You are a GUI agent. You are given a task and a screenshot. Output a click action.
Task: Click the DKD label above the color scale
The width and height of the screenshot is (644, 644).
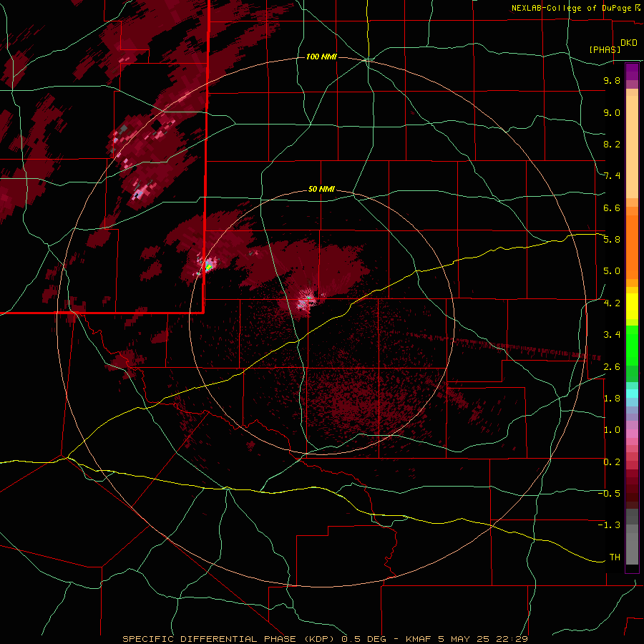coord(629,43)
